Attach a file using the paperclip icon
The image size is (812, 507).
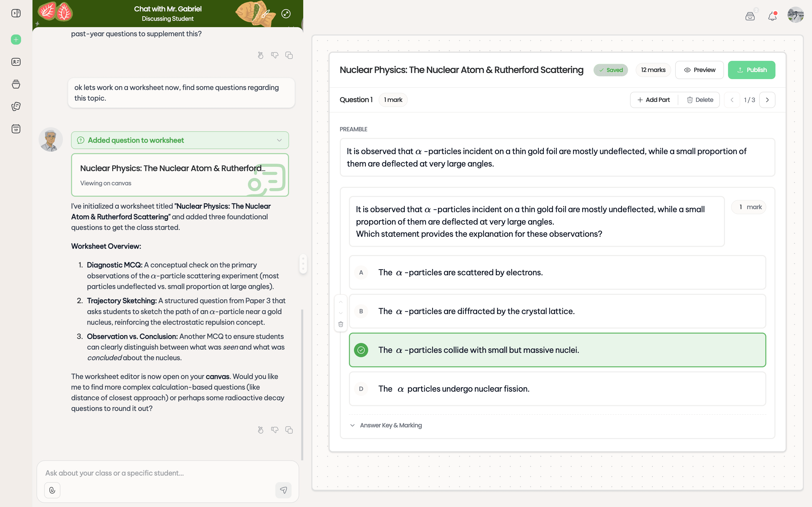[x=52, y=490]
